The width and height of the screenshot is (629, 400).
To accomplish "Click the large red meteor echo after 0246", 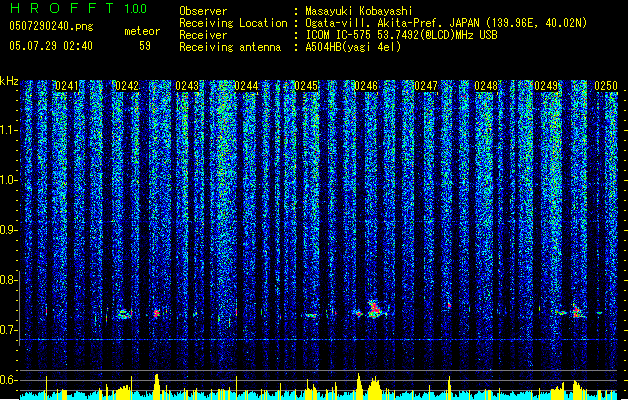I will coord(374,309).
